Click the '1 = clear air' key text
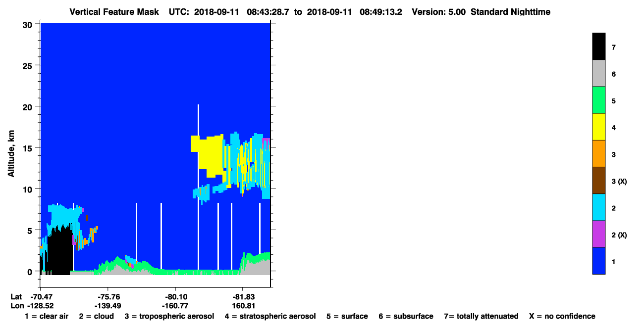 (x=47, y=316)
